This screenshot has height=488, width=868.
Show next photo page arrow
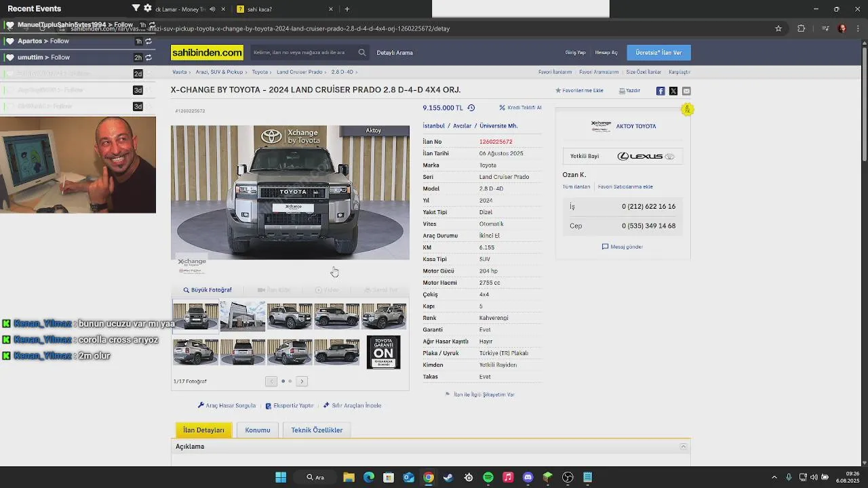click(302, 381)
